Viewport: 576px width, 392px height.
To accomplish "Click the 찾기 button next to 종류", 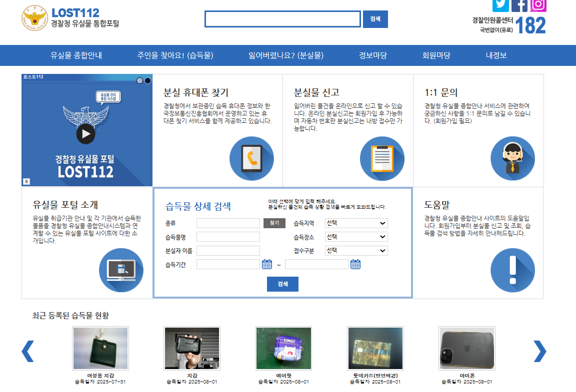I will point(274,223).
